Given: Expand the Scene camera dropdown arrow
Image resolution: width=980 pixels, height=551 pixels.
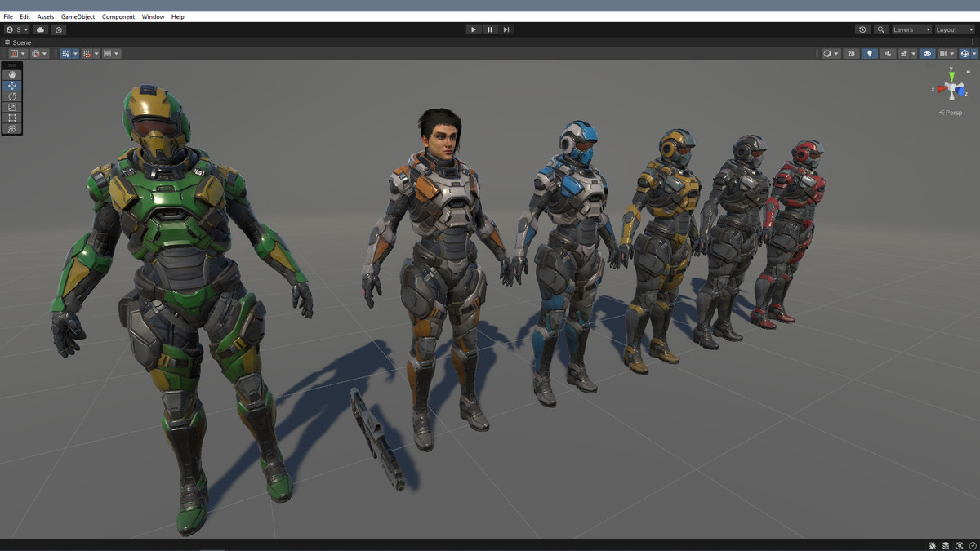Looking at the screenshot, I should click(952, 54).
